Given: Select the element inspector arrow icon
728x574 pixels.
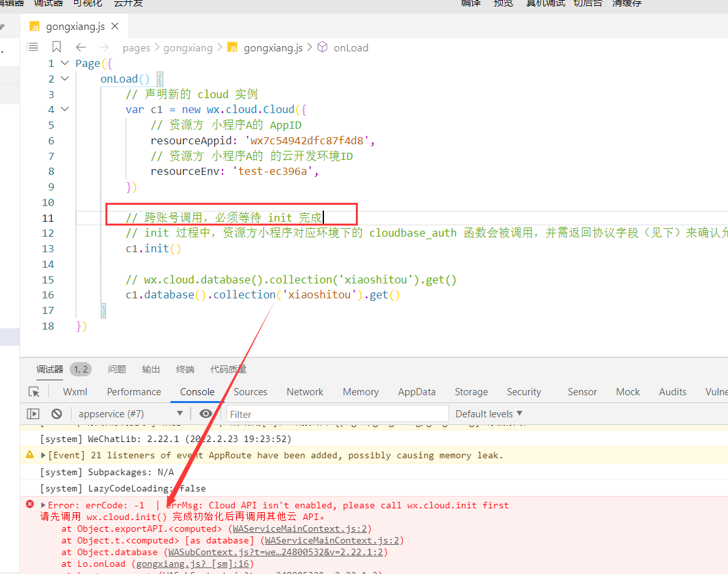Looking at the screenshot, I should [34, 392].
